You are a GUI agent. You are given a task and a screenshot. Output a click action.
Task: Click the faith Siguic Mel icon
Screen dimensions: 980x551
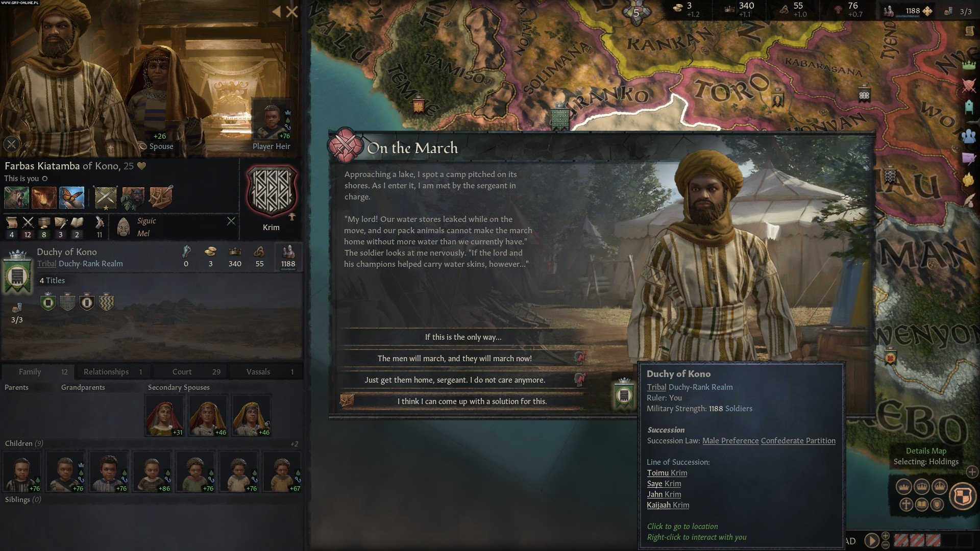pos(123,228)
